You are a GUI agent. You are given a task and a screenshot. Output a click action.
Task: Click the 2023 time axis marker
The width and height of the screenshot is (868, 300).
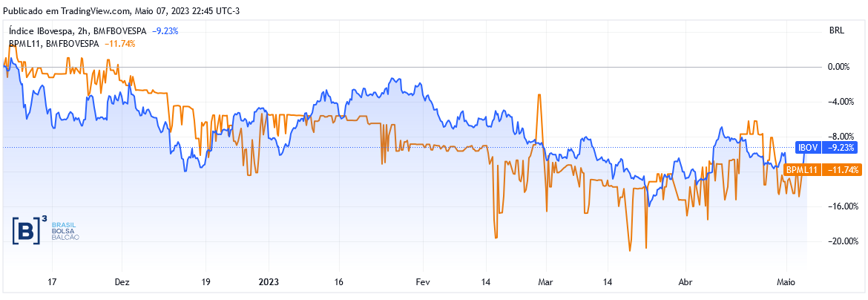click(269, 281)
